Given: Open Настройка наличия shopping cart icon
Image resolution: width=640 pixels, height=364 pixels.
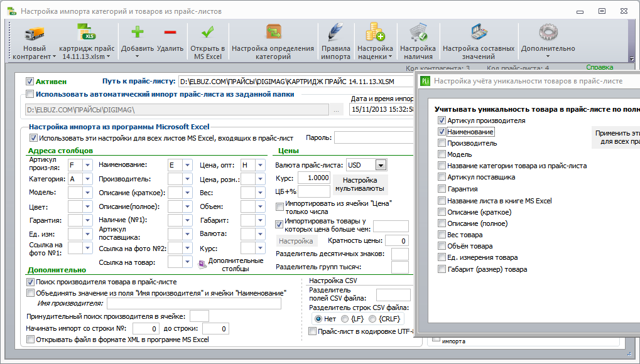Looking at the screenshot, I should (418, 33).
